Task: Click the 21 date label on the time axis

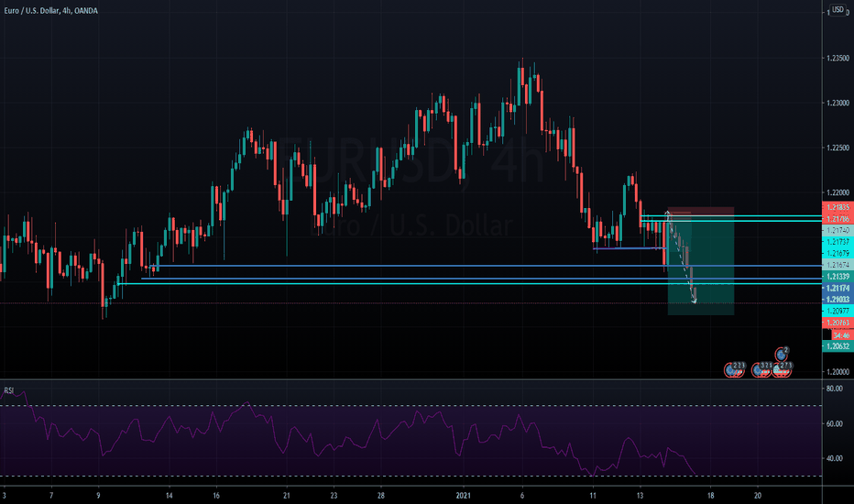Action: (287, 496)
